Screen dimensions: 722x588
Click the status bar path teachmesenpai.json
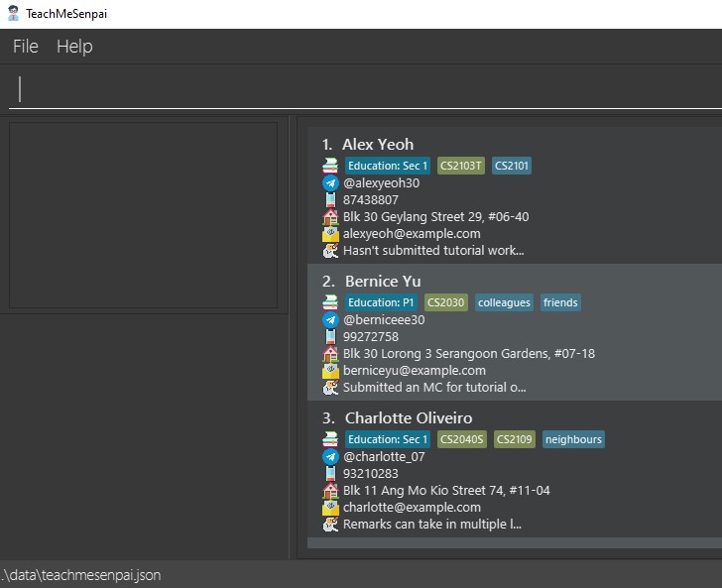click(81, 575)
